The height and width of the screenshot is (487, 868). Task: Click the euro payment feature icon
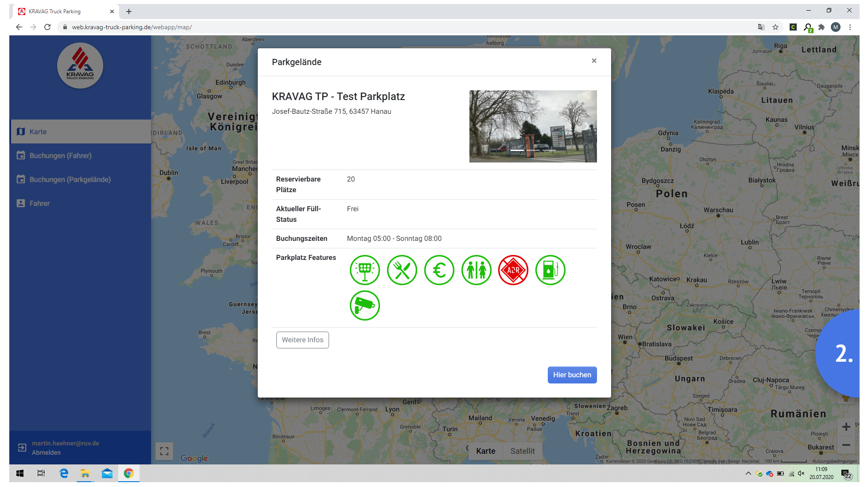[439, 270]
